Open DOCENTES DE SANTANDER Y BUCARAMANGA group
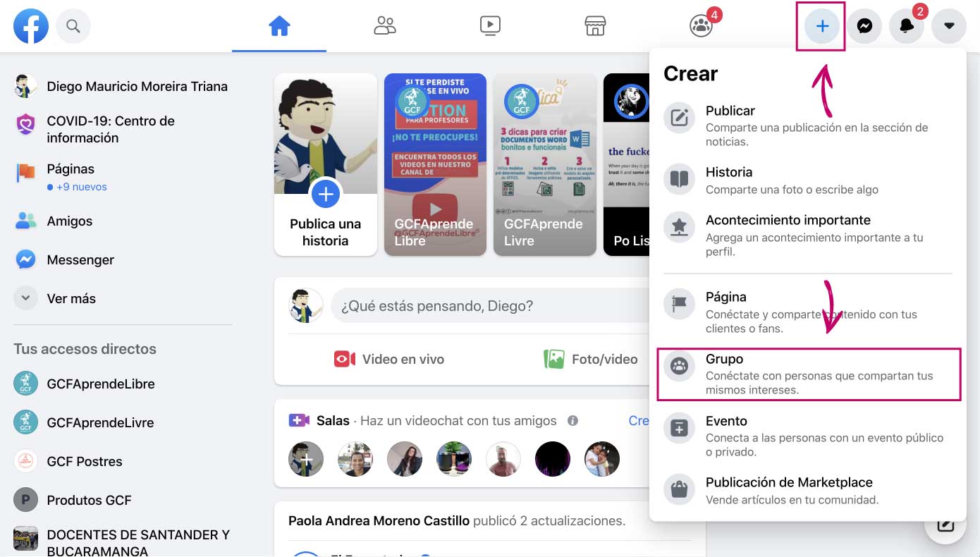This screenshot has width=980, height=557. coord(121,541)
